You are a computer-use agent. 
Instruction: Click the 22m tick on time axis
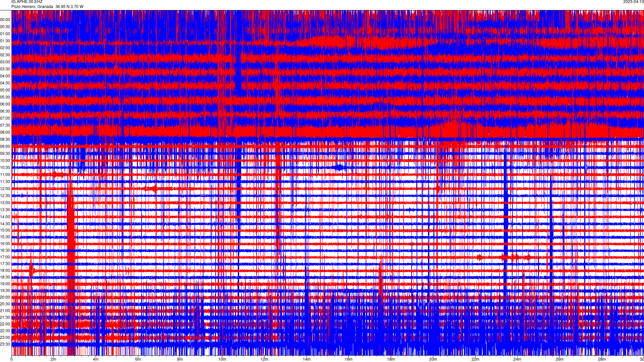475,359
